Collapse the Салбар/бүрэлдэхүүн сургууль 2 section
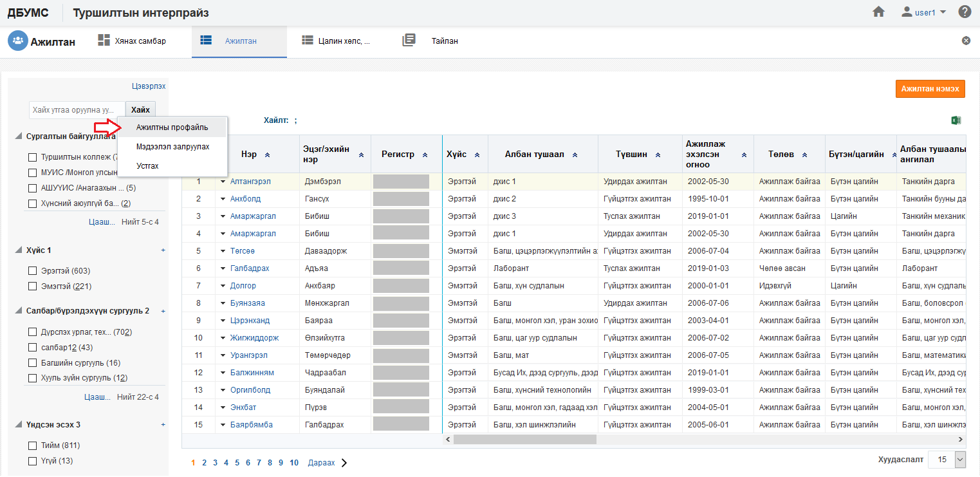Screen dimensions: 980x477 click(x=19, y=311)
